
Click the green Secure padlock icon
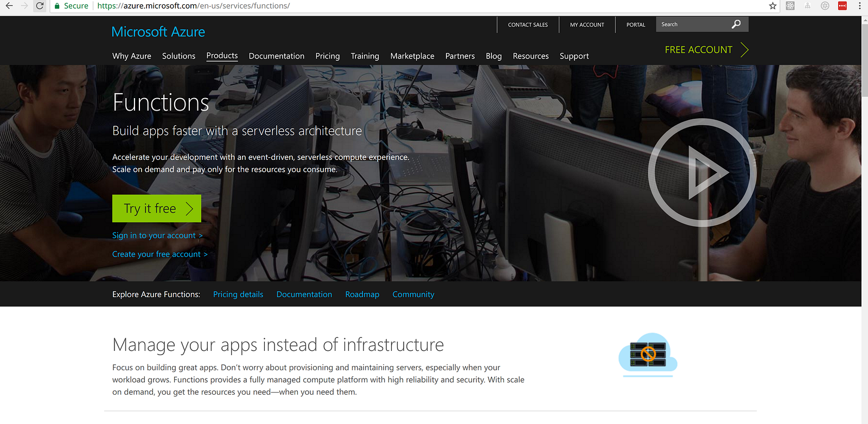click(57, 6)
